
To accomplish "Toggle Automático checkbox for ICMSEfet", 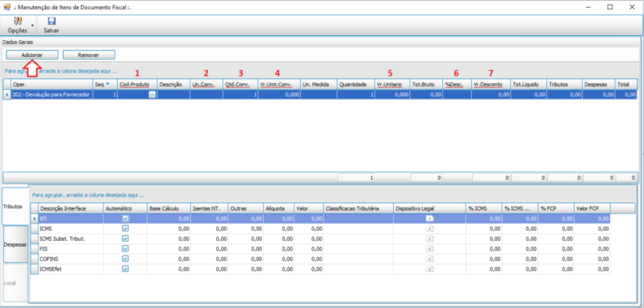I will (x=126, y=268).
